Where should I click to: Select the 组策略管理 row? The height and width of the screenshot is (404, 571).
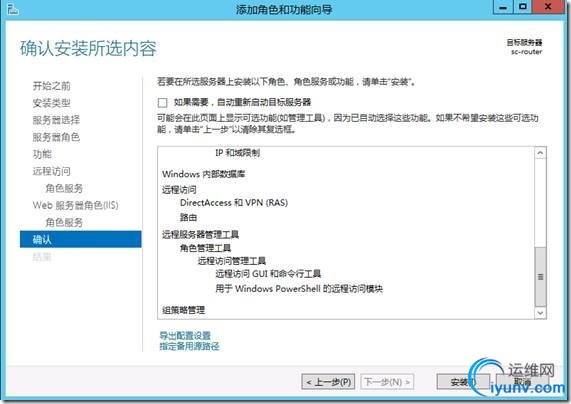(x=184, y=310)
